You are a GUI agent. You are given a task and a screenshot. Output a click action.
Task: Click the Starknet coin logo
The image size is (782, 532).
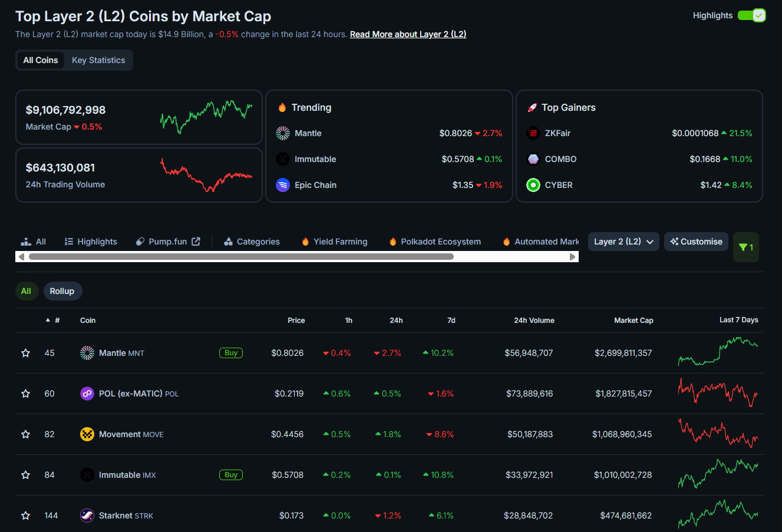tap(87, 516)
